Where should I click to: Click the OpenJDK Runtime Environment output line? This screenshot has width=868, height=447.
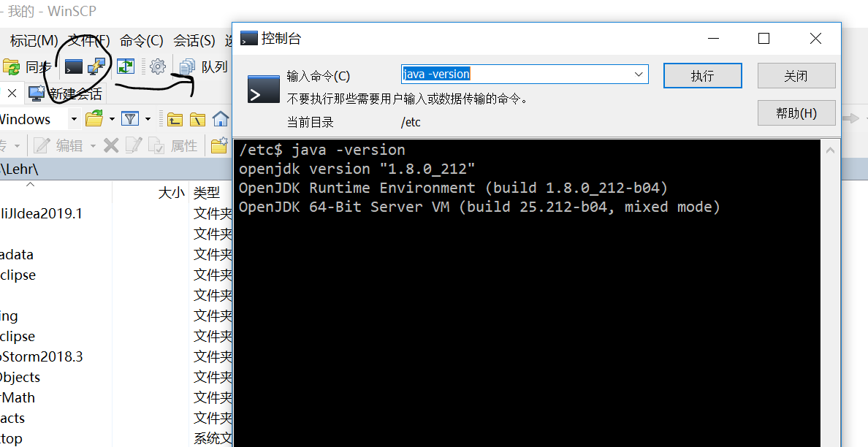point(454,188)
